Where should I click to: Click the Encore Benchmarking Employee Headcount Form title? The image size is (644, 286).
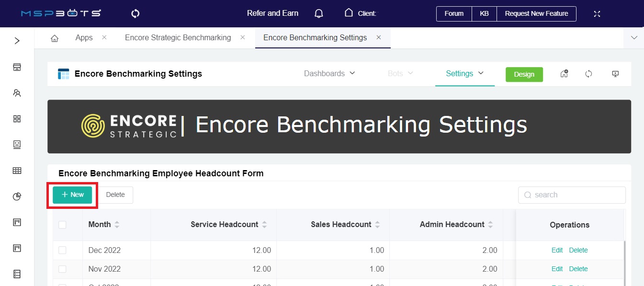point(161,173)
